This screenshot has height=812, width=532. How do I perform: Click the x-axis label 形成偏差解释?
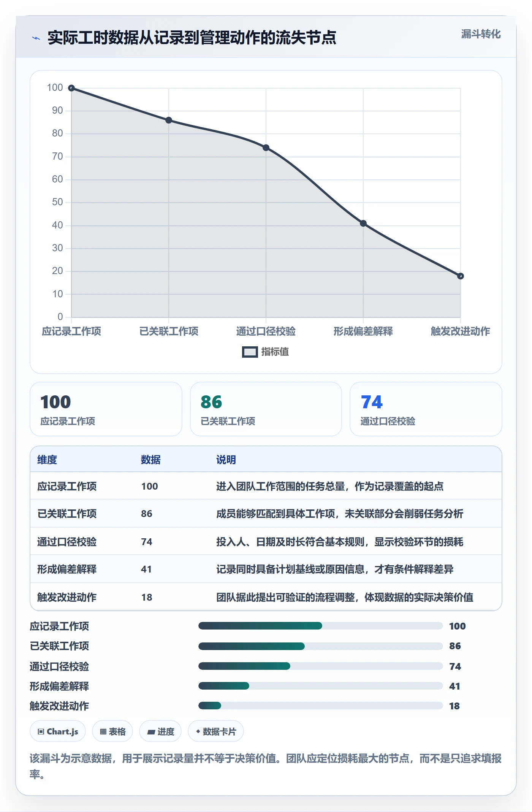363,331
